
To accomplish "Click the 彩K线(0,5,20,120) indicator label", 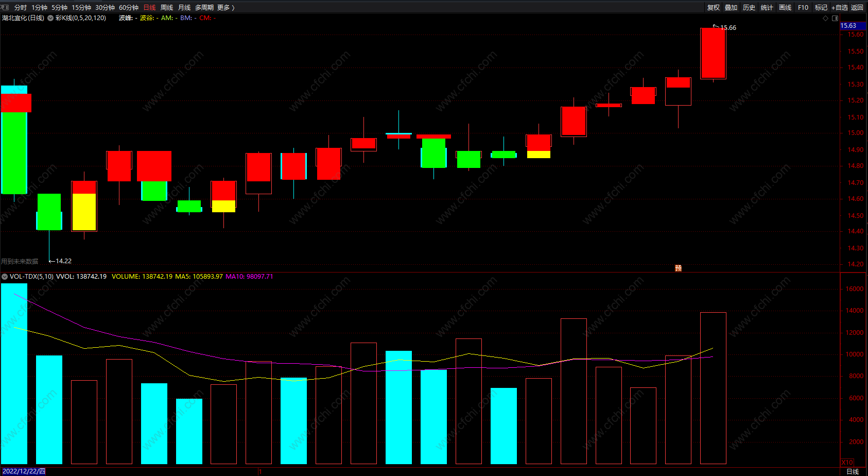I will pos(81,18).
